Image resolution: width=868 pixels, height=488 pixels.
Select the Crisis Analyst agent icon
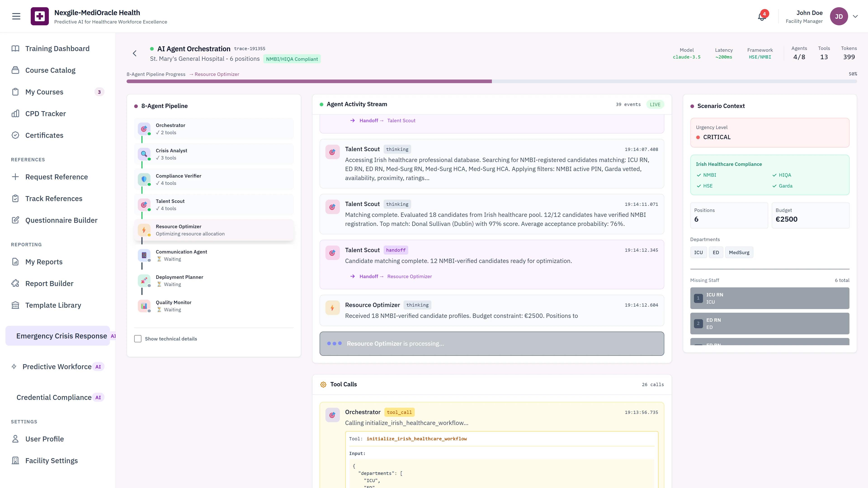tap(144, 154)
